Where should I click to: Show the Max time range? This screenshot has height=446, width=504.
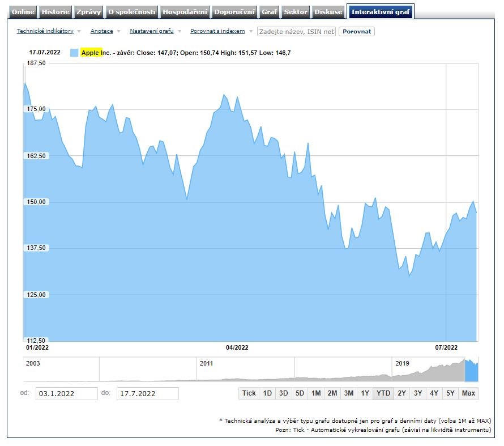tap(468, 393)
